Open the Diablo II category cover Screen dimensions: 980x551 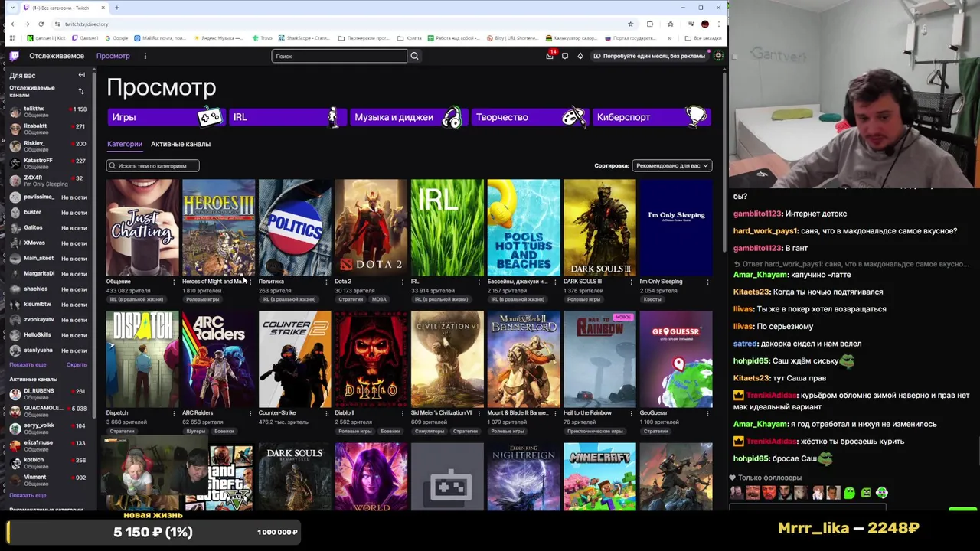(371, 359)
